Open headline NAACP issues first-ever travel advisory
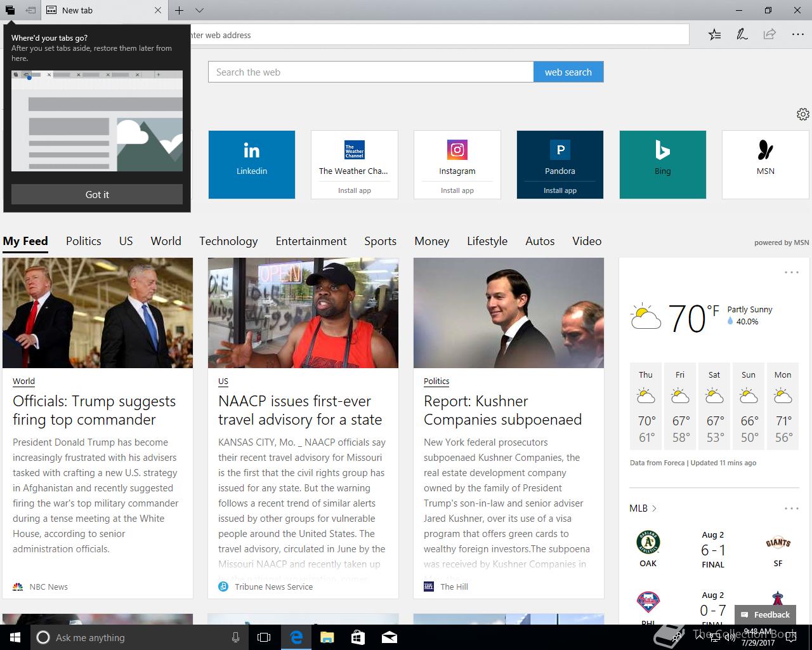 (x=300, y=410)
